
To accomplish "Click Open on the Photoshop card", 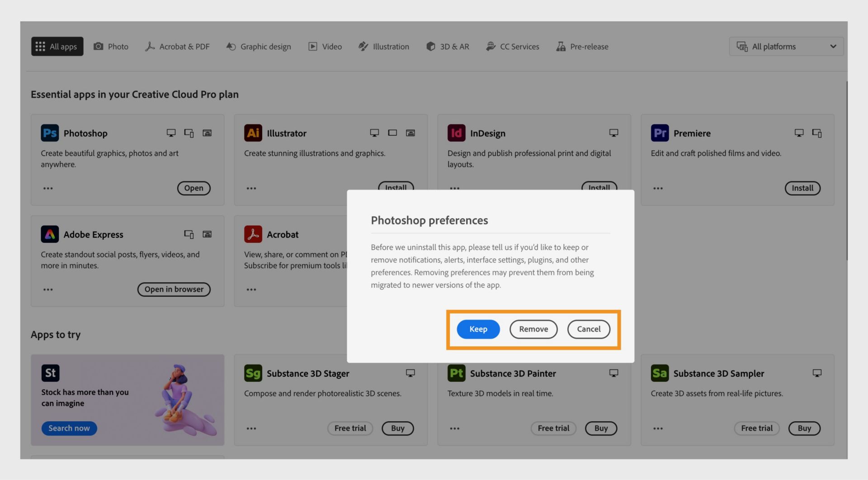I will click(x=193, y=188).
